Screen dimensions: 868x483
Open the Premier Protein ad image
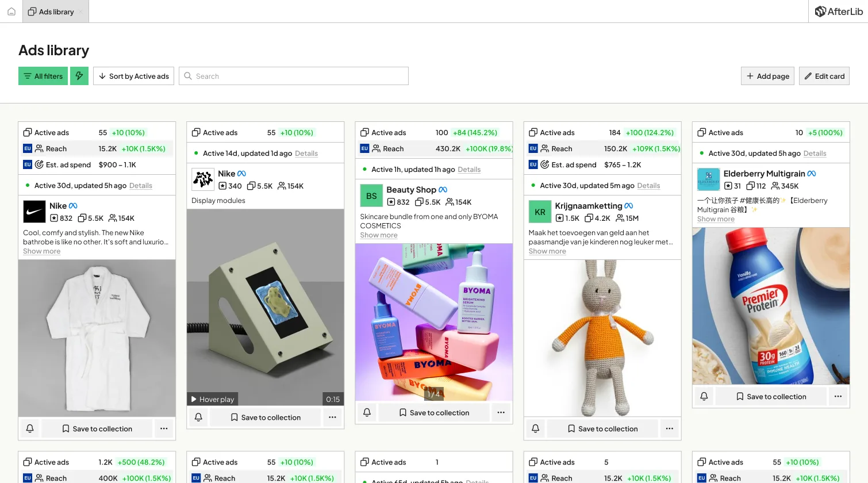tap(771, 306)
